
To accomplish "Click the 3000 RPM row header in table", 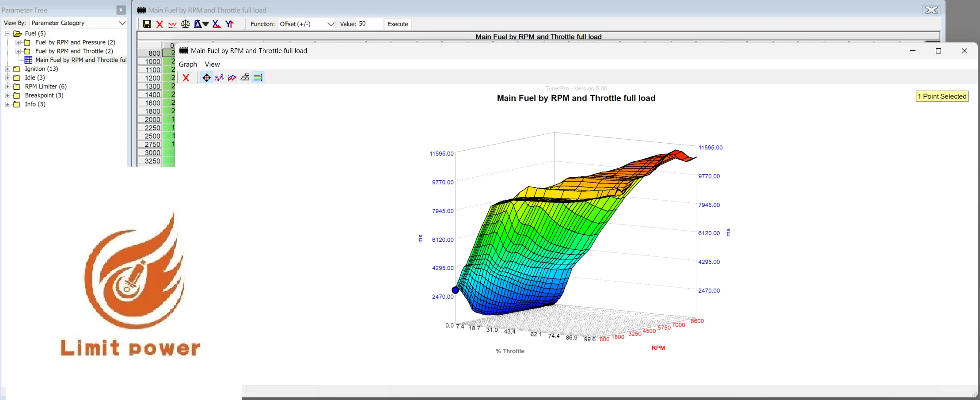I will 150,153.
